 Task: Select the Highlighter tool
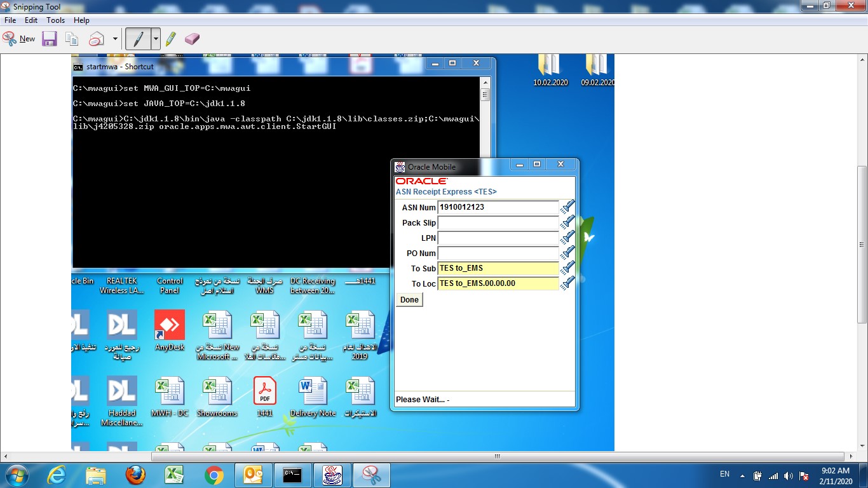[170, 39]
